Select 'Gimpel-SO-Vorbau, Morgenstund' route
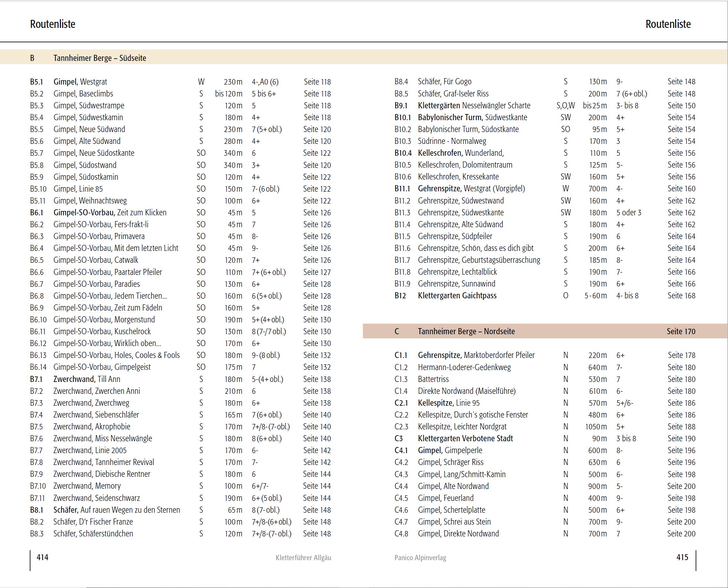The image size is (728, 588). click(104, 319)
